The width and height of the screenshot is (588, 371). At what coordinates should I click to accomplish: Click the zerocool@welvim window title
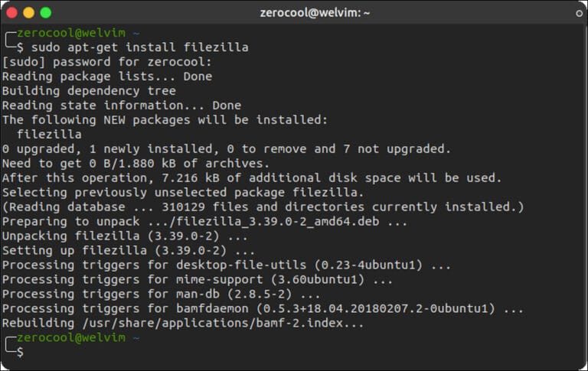click(x=294, y=12)
